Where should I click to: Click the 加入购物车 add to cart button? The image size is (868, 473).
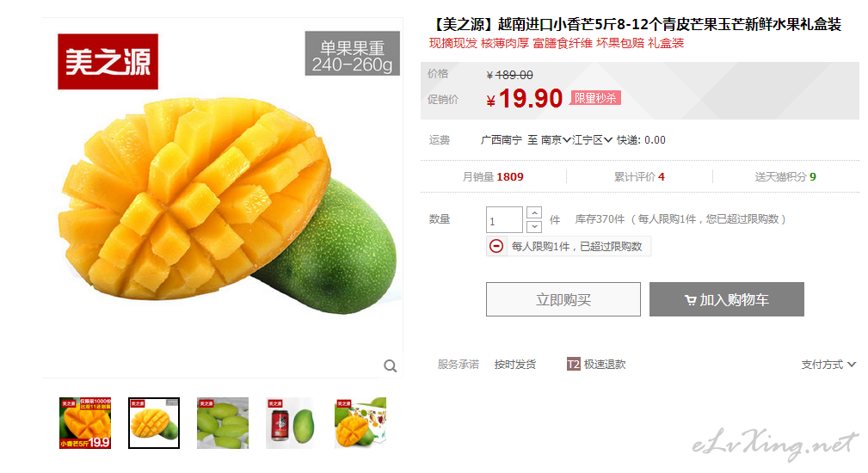(x=727, y=299)
